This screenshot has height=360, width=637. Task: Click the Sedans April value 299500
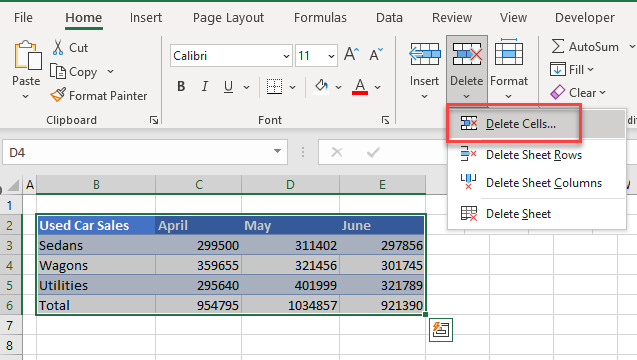click(x=198, y=245)
